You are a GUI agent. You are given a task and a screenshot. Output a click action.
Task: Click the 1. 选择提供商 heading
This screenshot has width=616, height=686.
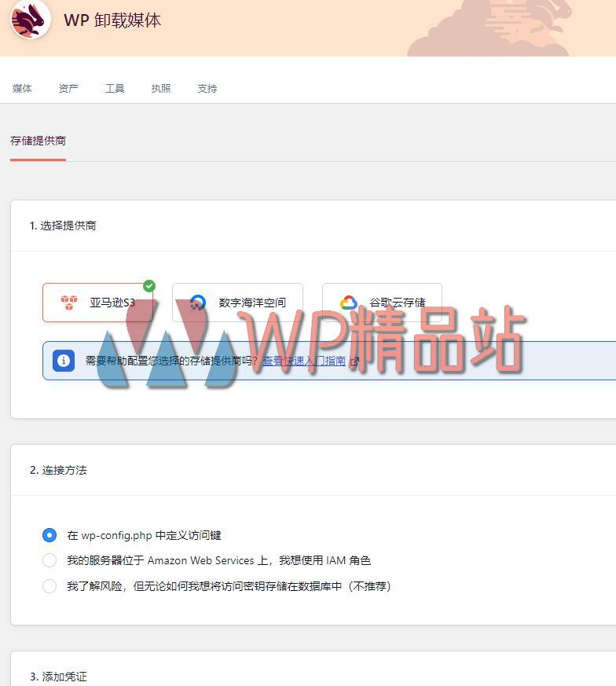pos(63,226)
